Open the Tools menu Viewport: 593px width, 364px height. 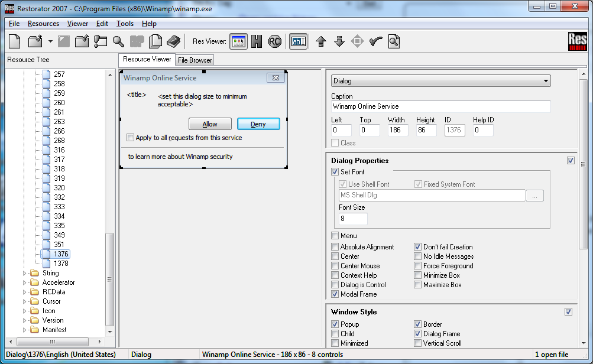(x=125, y=24)
